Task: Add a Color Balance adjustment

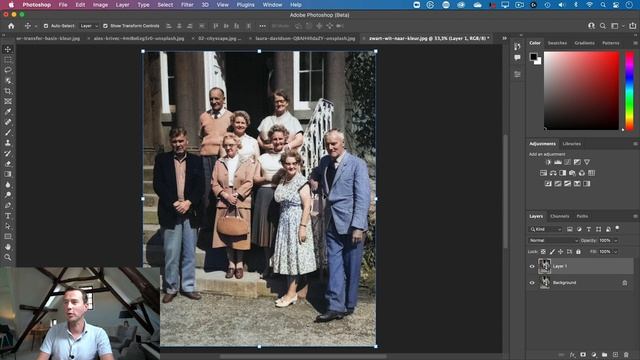Action: (553, 173)
